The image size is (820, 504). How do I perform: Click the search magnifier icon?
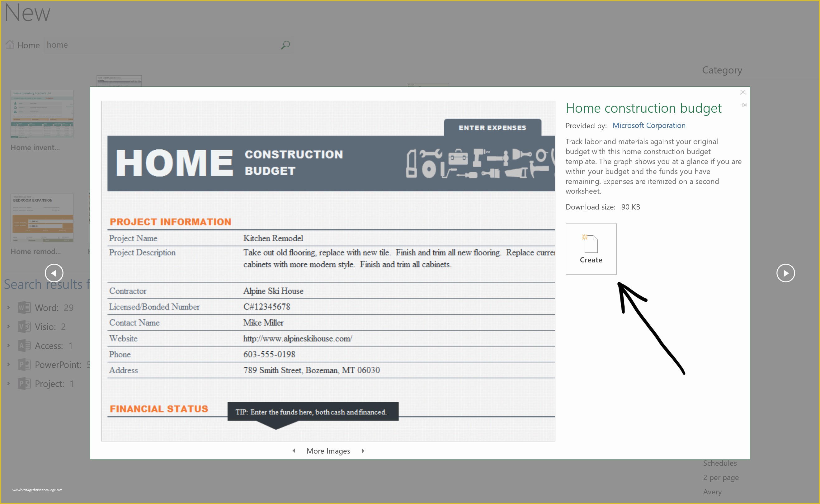point(285,45)
